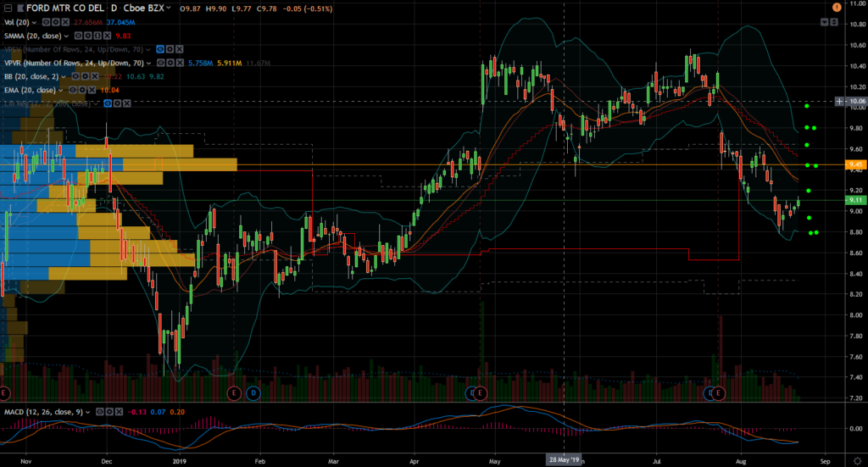
Task: Hide the SMMA (20, close) indicator via eye
Action: coord(79,36)
